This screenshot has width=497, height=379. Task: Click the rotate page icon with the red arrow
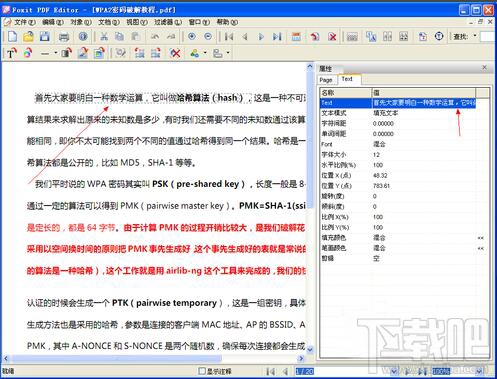[315, 36]
